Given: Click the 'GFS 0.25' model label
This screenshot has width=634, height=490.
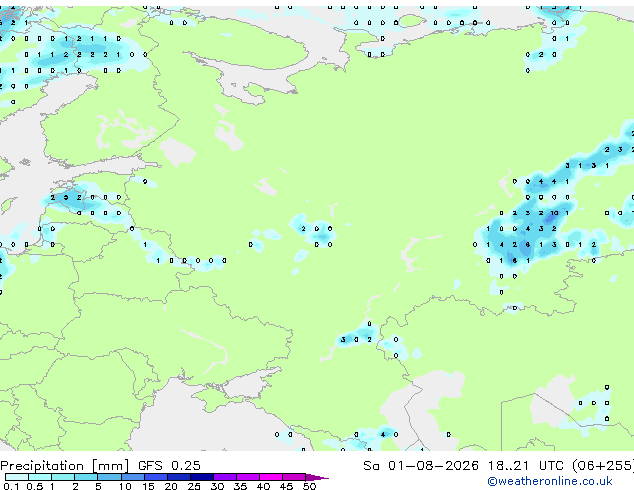Looking at the screenshot, I should 169,466.
